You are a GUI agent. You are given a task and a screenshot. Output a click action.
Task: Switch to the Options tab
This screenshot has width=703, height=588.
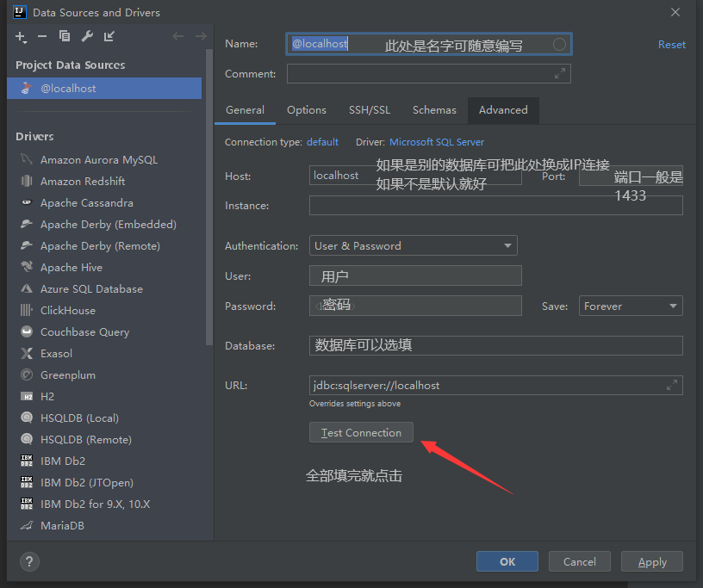[x=307, y=110]
